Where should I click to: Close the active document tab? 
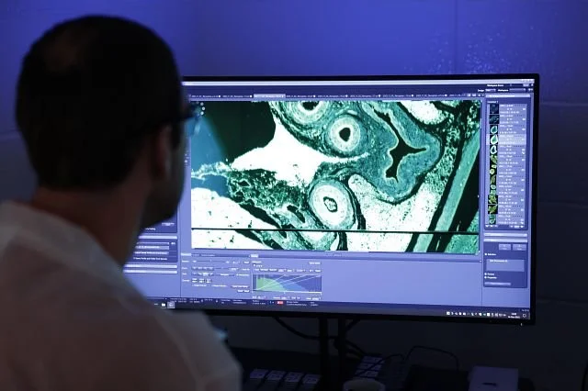282,96
